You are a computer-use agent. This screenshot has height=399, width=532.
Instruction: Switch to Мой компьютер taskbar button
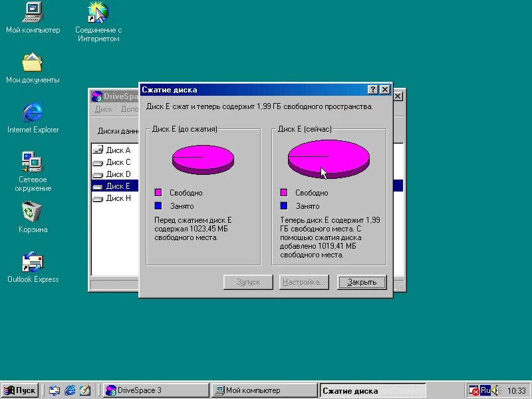coord(264,390)
